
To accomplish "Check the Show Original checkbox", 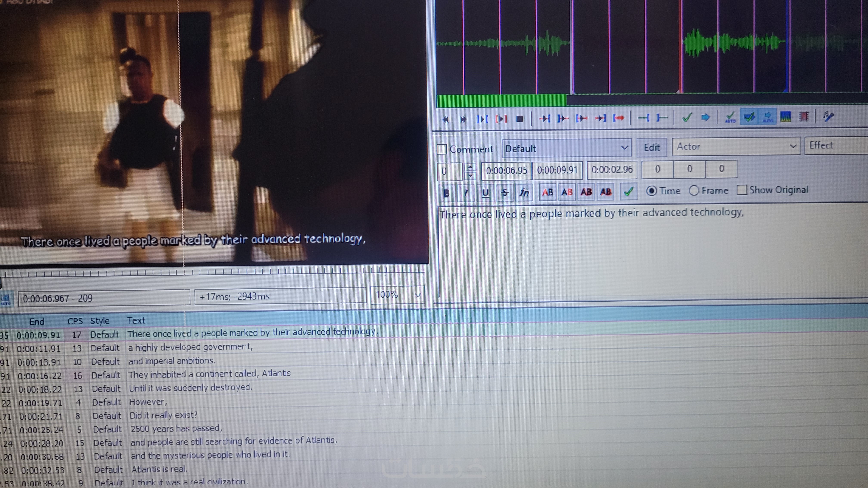I will point(742,190).
